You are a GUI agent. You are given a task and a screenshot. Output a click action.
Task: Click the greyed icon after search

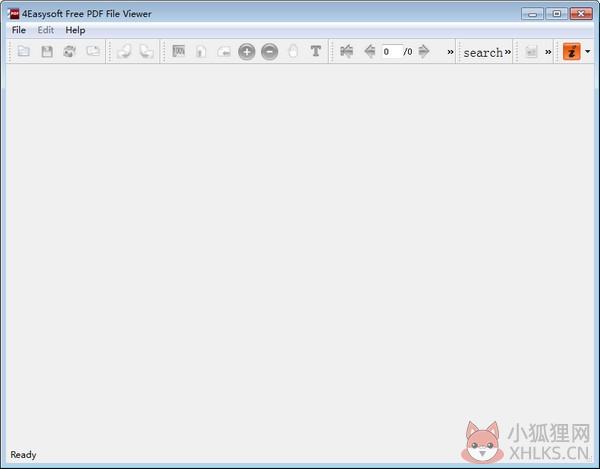pyautogui.click(x=532, y=51)
